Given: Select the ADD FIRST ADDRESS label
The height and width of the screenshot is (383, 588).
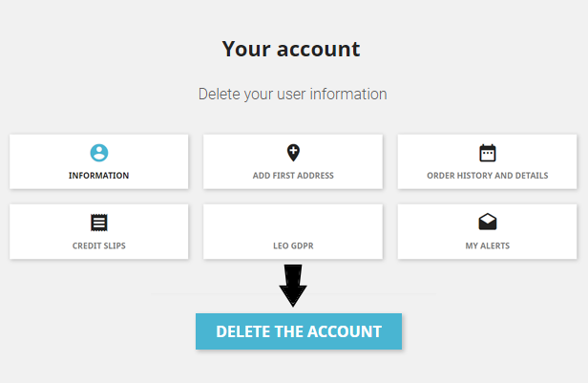Looking at the screenshot, I should click(x=293, y=176).
